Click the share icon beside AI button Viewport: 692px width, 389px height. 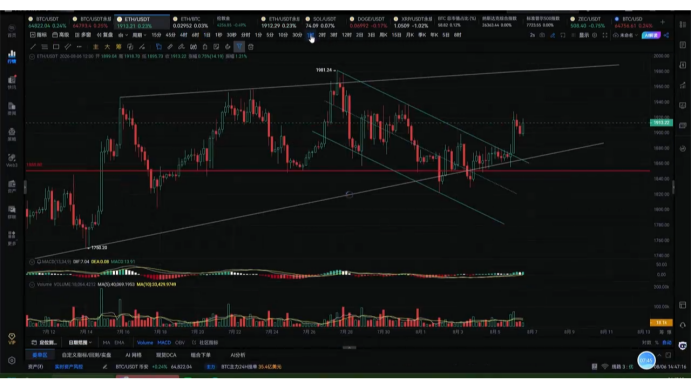click(666, 35)
